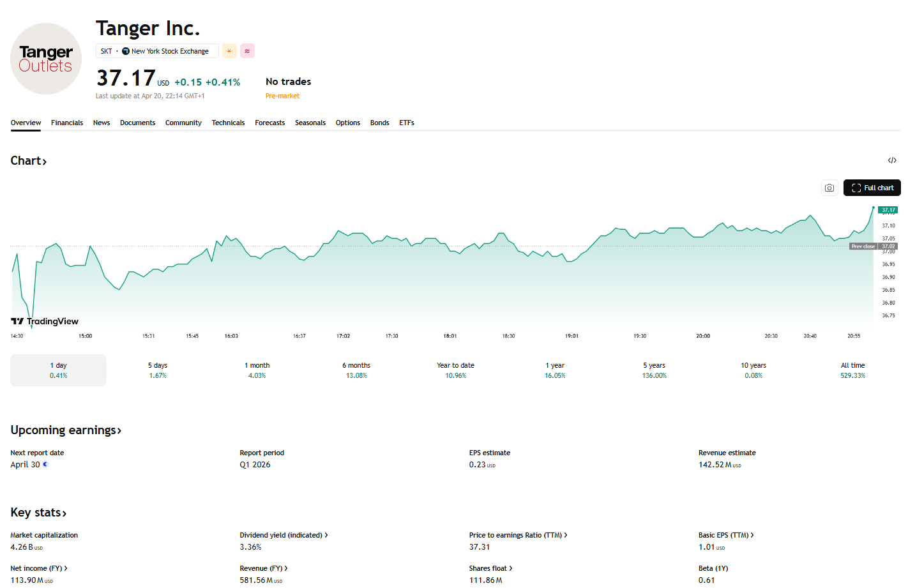Click the 0.23 EPS estimate value
Screen dimensions: 908x588
(482, 465)
